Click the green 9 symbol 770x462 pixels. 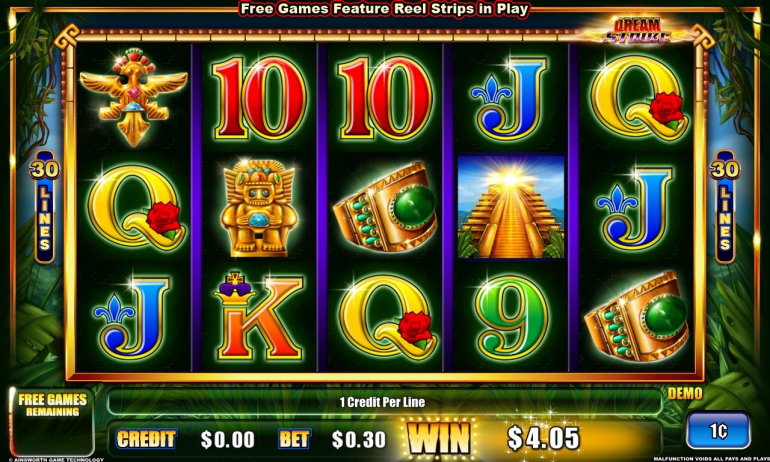click(511, 318)
